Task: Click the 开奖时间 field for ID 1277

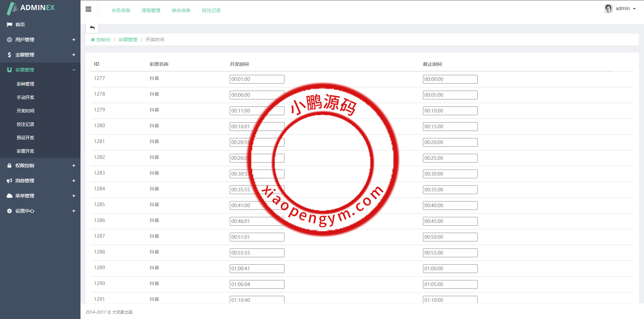Action: click(257, 79)
